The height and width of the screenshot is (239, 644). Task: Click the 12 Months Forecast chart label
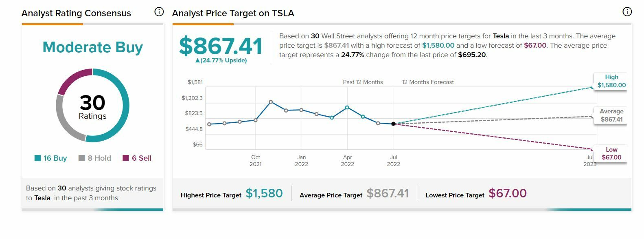427,82
